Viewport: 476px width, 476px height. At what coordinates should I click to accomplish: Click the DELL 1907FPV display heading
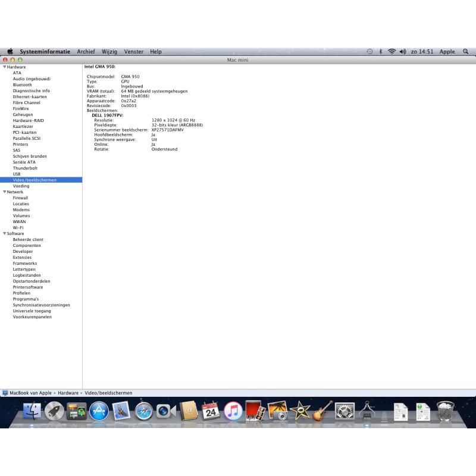point(108,115)
